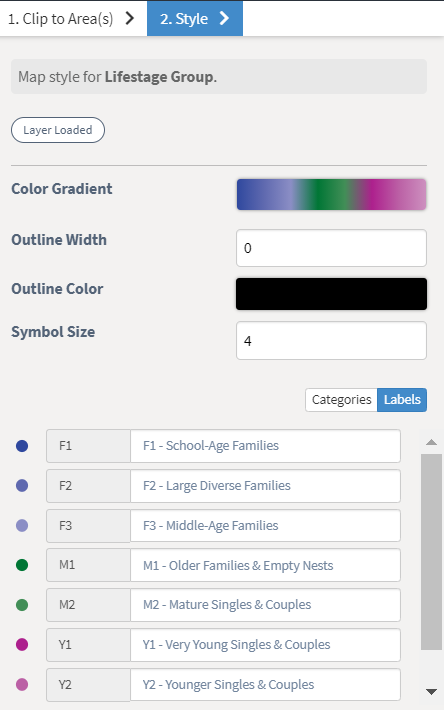Edit the 'Y1 - Very Young Singles & Couples' field
Screen dimensions: 444x710
(265, 645)
